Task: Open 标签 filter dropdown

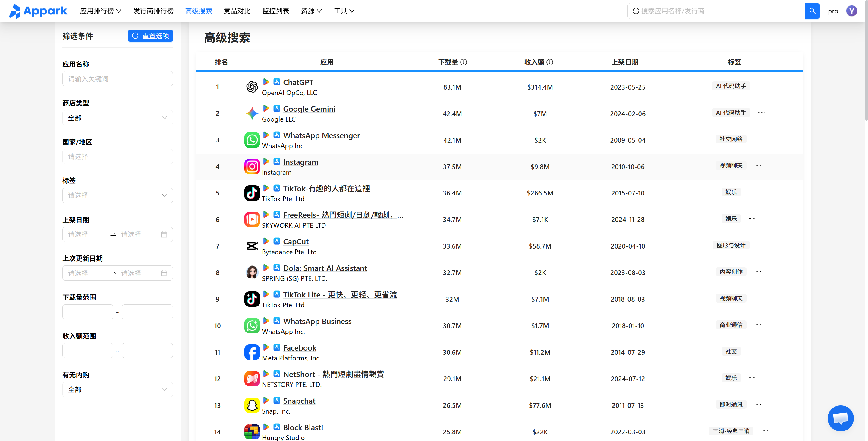Action: 117,195
